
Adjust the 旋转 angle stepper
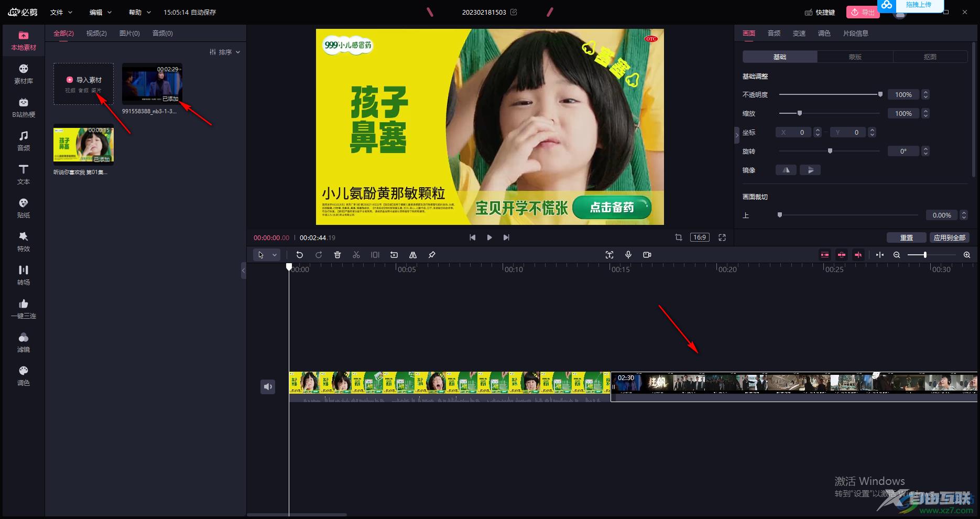tap(925, 151)
